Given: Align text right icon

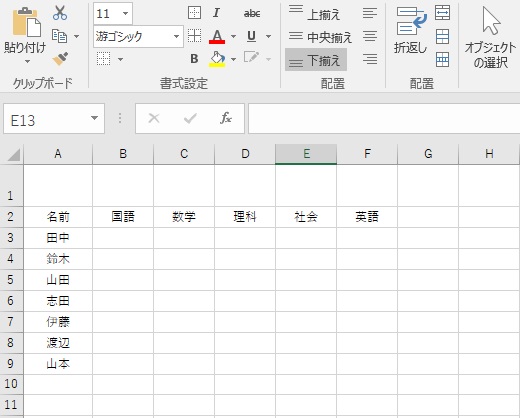Looking at the screenshot, I should [370, 59].
